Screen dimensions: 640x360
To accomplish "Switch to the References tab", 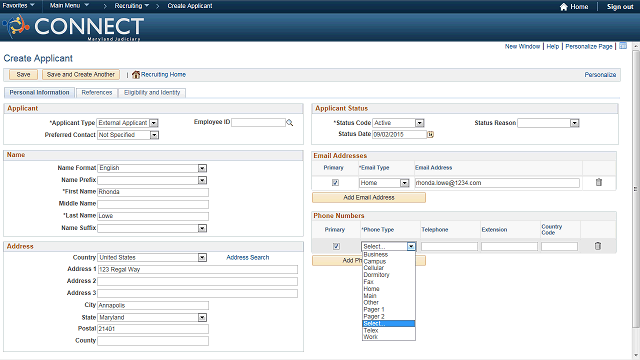I will pyautogui.click(x=97, y=93).
